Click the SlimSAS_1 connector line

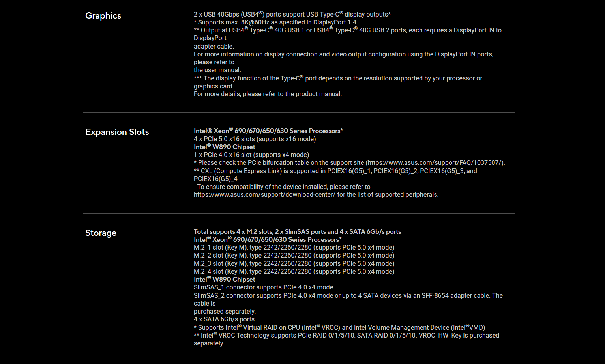(x=263, y=287)
